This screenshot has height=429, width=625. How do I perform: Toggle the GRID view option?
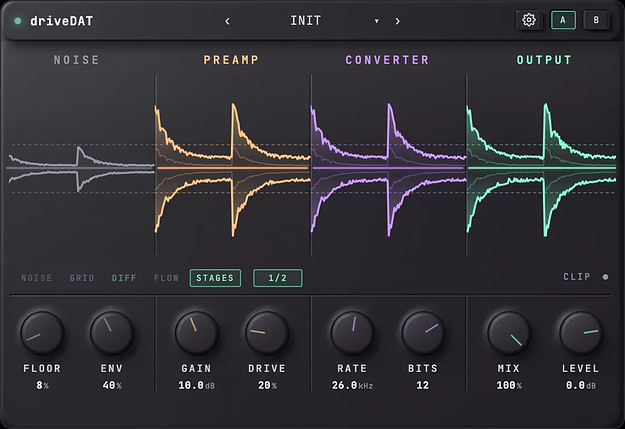click(82, 278)
